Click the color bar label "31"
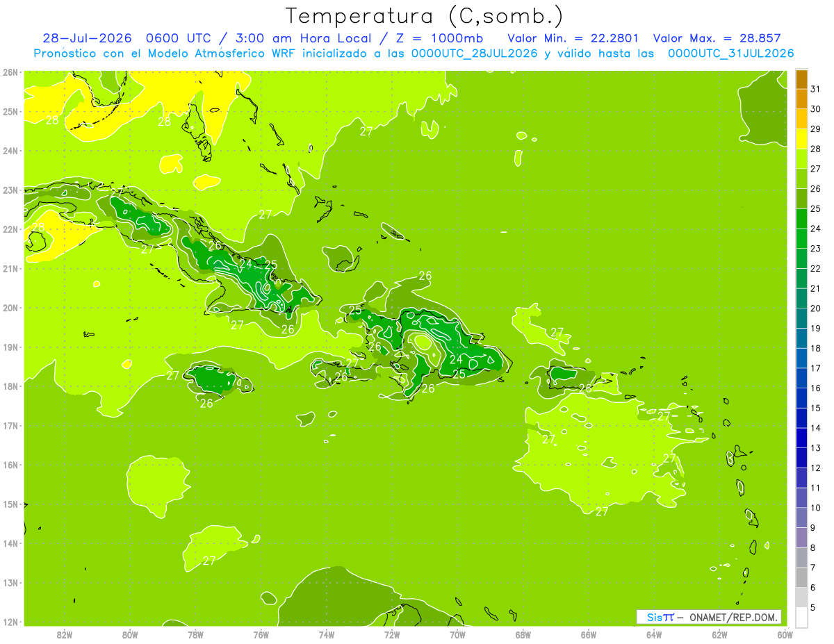Screen dimensions: 834x644 (815, 90)
